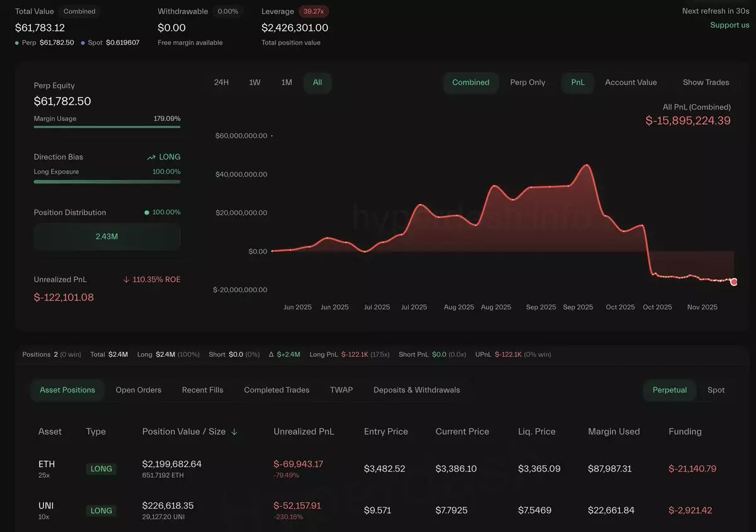
Task: Click the green Perp legend dot
Action: point(17,43)
